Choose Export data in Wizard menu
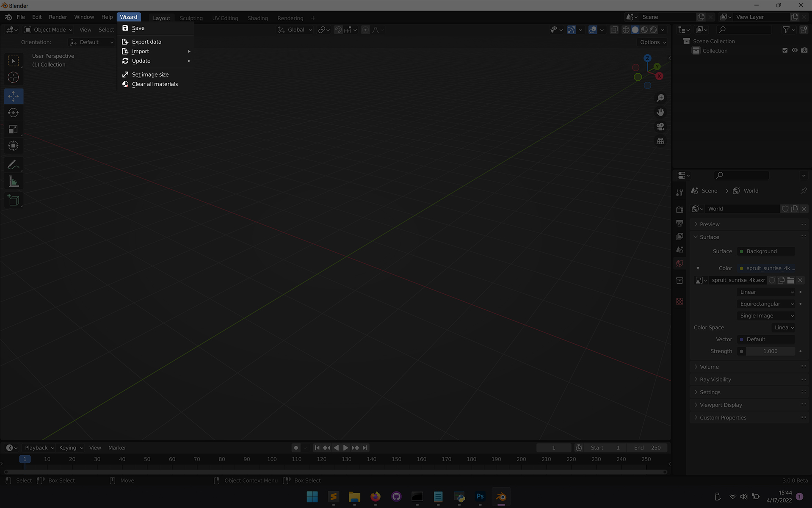The height and width of the screenshot is (508, 812). (x=155, y=42)
